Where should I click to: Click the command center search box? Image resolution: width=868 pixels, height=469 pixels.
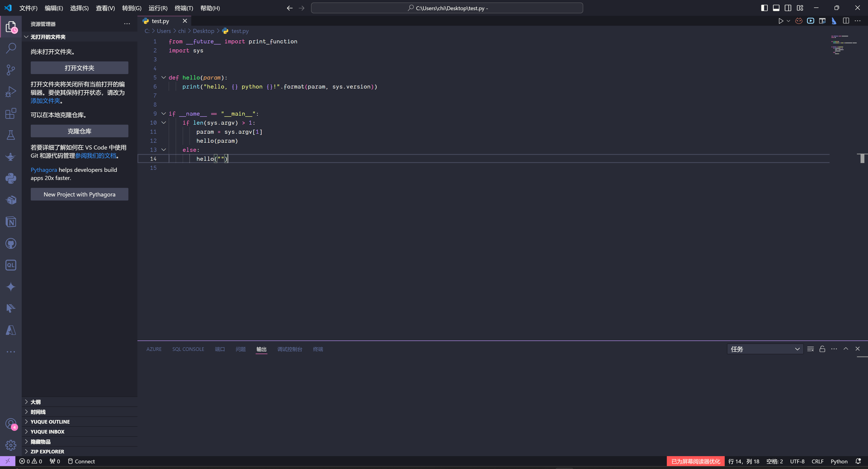tap(447, 8)
